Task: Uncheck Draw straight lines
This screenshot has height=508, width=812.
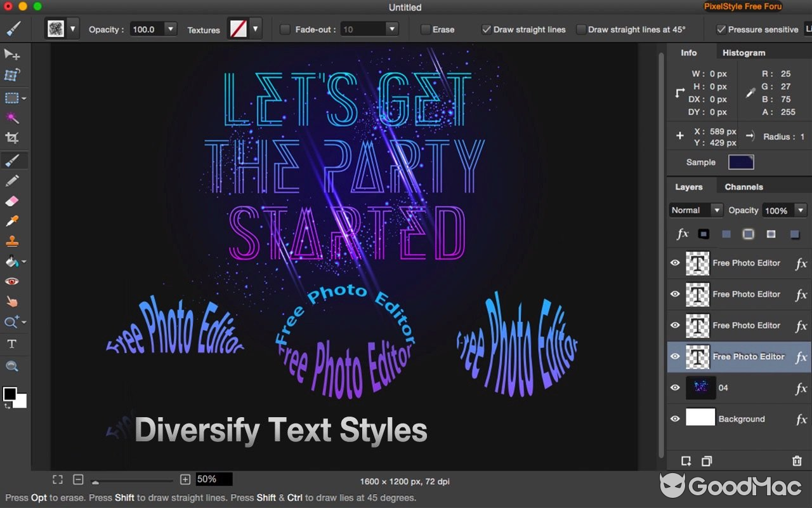Action: [x=487, y=29]
